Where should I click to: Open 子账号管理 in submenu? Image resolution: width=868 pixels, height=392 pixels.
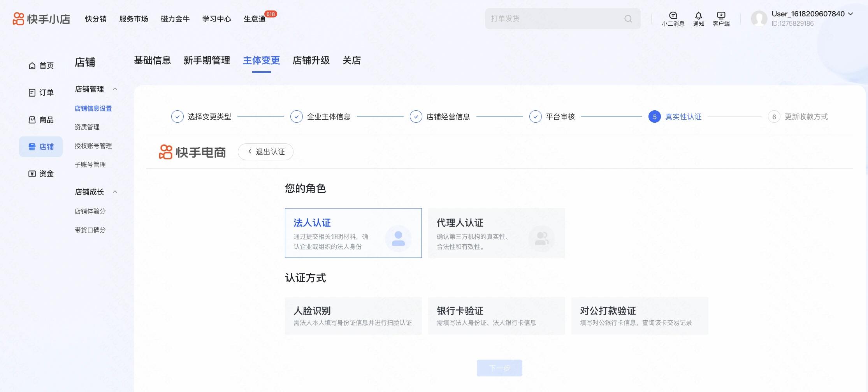click(90, 164)
